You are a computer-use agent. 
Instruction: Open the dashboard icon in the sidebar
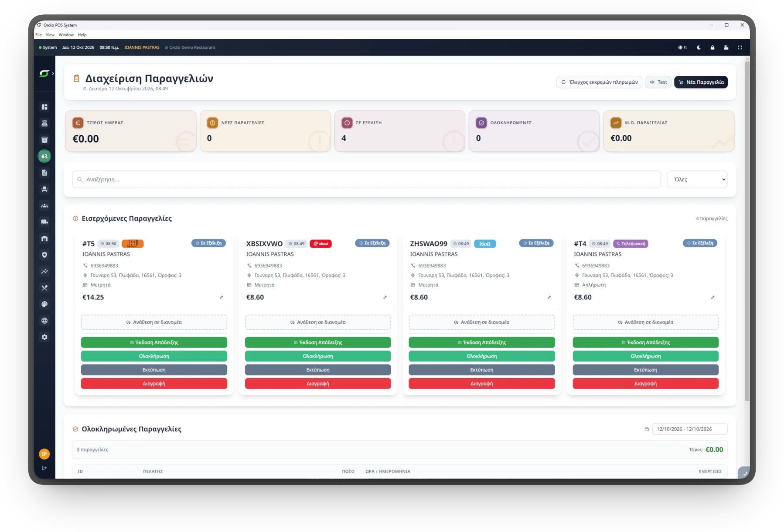44,107
